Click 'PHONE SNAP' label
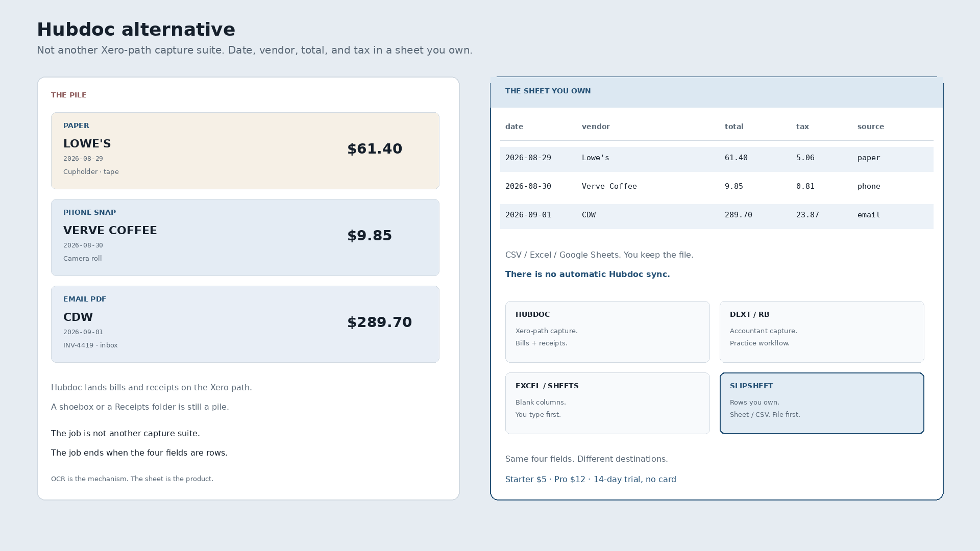Image resolution: width=980 pixels, height=551 pixels. click(89, 212)
